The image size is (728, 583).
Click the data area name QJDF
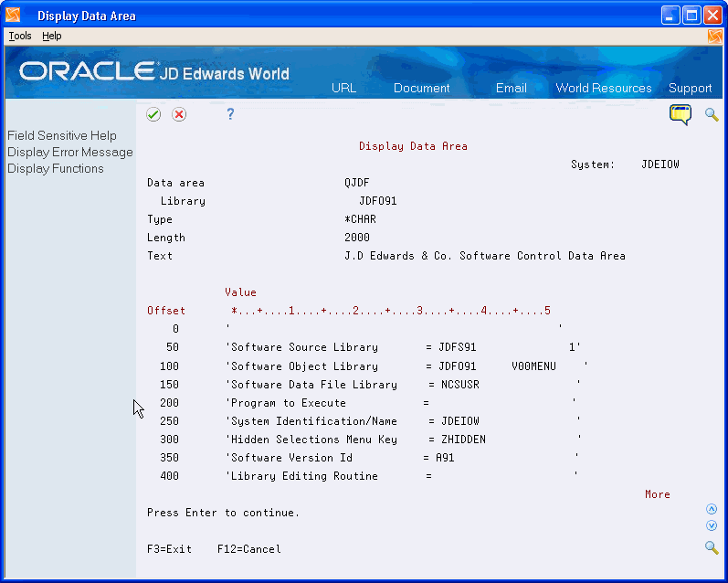point(356,183)
